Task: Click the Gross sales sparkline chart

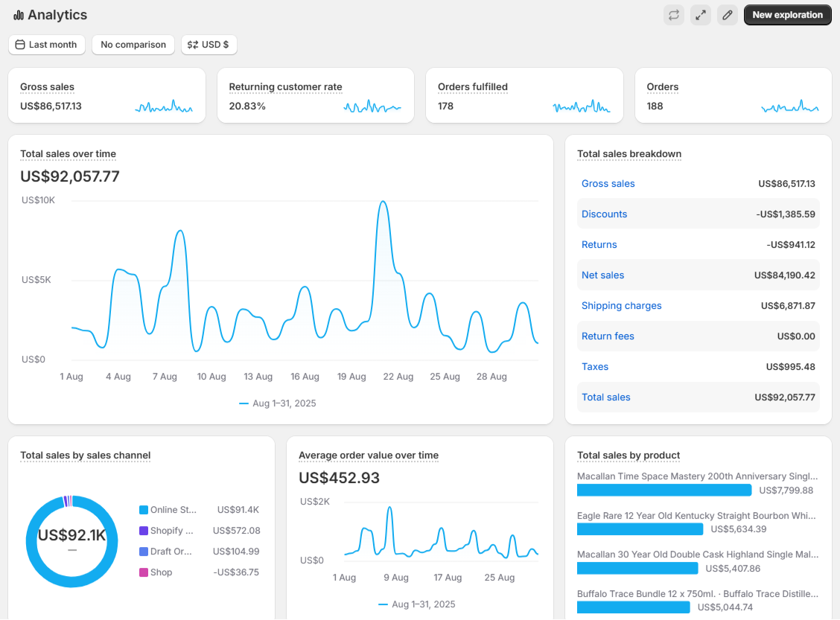Action: coord(164,106)
